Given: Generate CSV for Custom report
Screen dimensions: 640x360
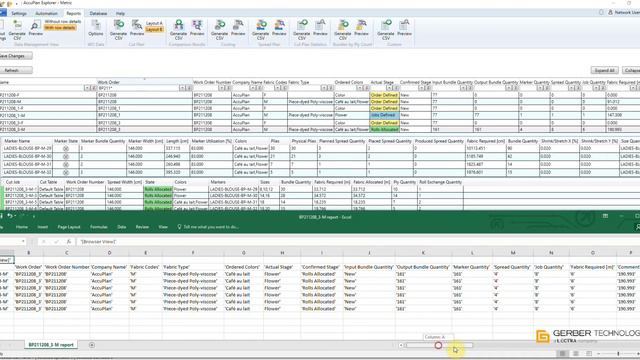Looking at the screenshot, I should tap(386, 30).
